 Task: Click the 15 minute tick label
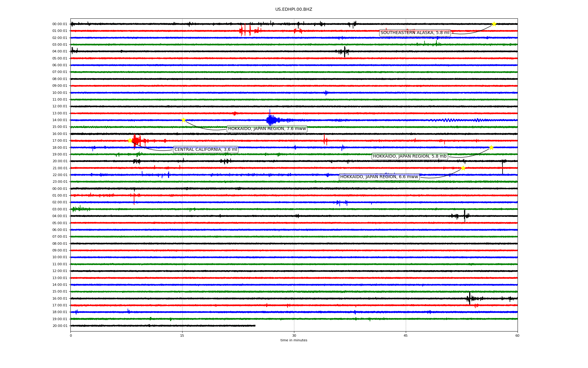point(182,335)
